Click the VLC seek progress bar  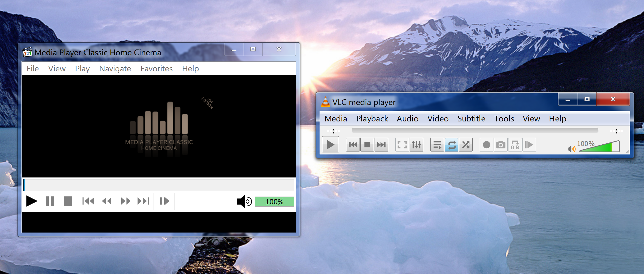(x=475, y=130)
